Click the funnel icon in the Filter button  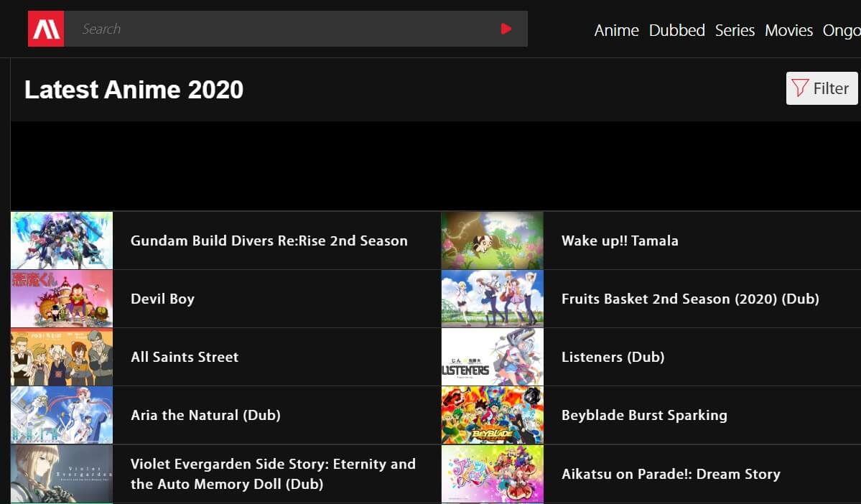point(799,88)
